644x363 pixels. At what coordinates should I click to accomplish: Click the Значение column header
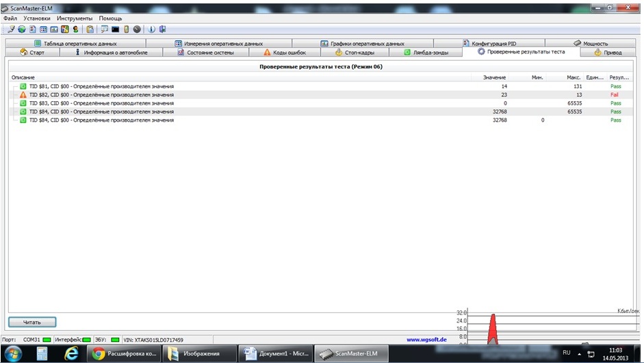[x=494, y=78]
